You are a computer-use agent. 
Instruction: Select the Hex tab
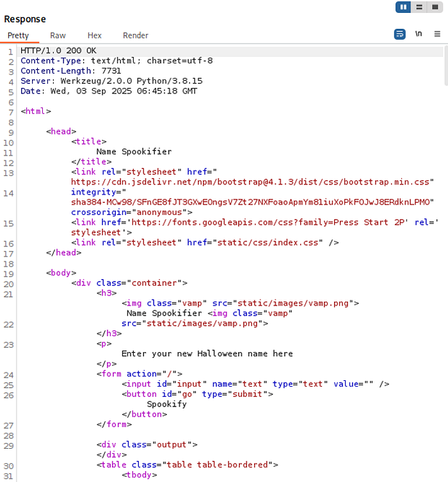point(94,36)
